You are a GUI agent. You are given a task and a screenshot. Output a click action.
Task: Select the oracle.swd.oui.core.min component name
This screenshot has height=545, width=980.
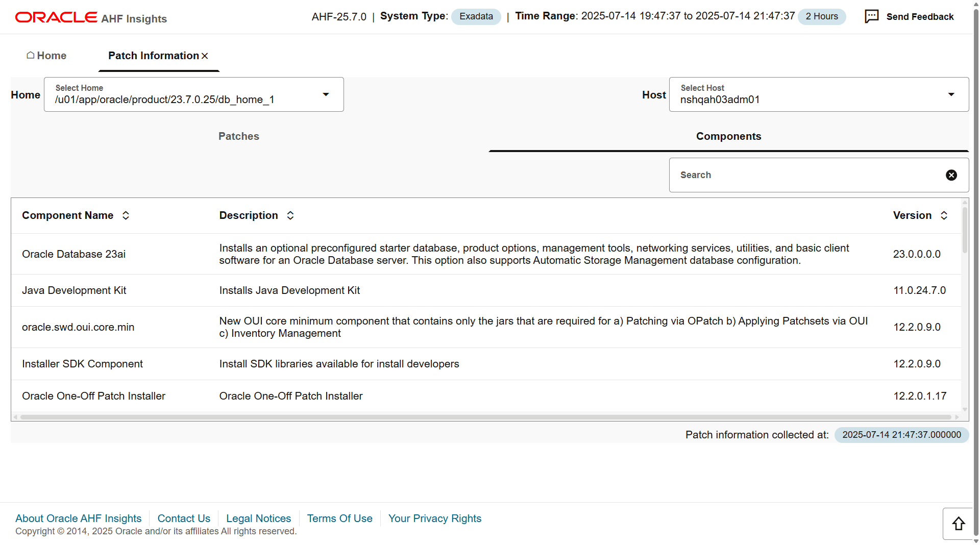click(x=78, y=327)
